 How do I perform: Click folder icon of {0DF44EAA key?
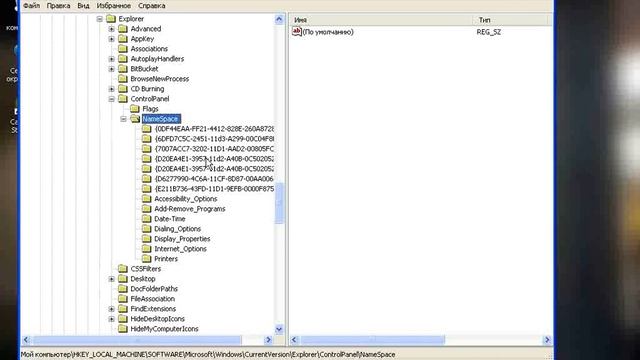click(x=147, y=129)
